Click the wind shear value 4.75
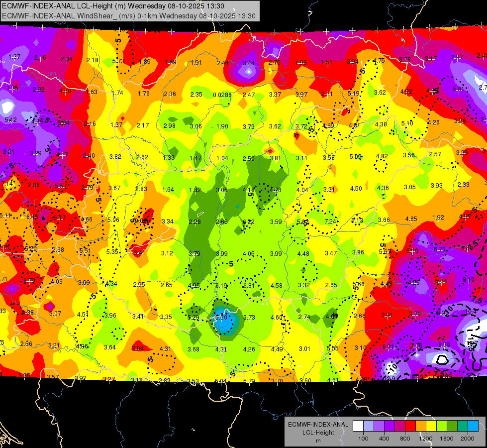Screen dimensions: 487x448 pos(379,61)
